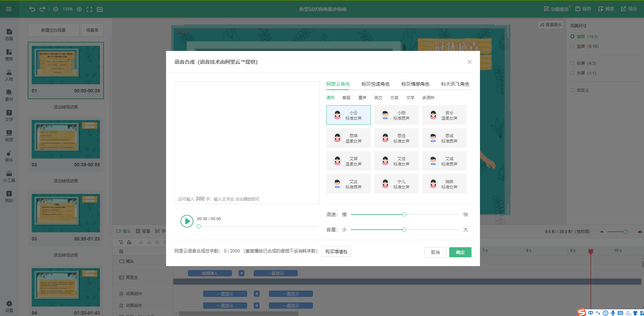644x316 pixels.
Task: Cancel the dialog with 取消
Action: tap(435, 252)
